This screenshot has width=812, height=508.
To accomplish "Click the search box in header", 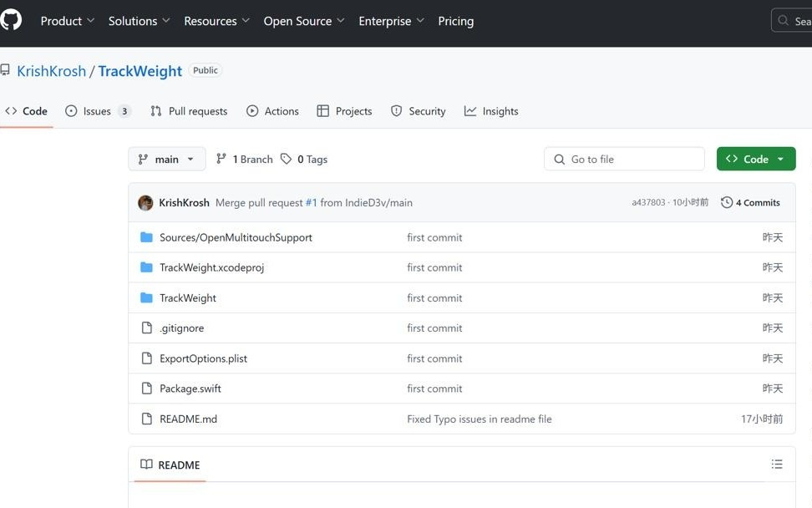I will point(791,21).
